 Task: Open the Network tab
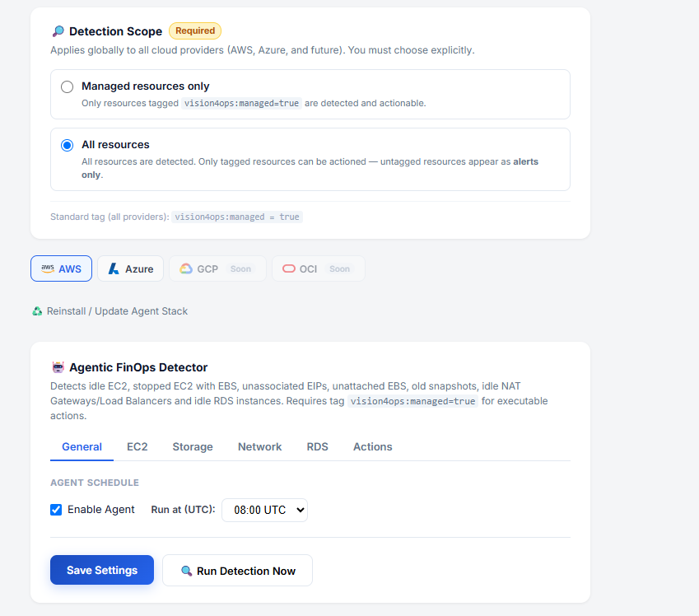tap(260, 446)
